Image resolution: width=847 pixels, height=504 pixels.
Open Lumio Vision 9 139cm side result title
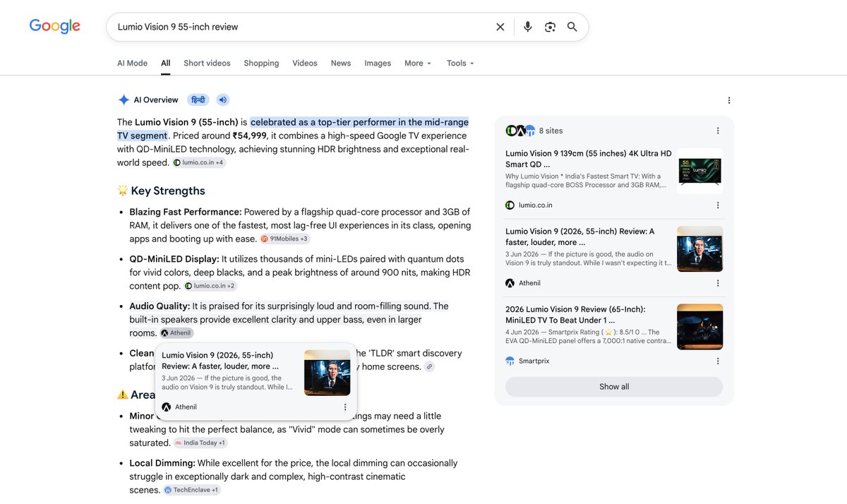coord(589,159)
